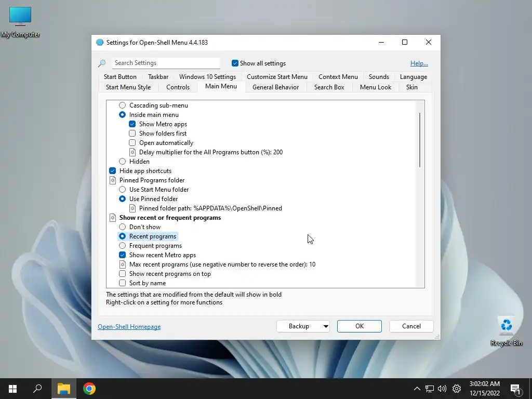Viewport: 532px width, 399px height.
Task: Launch Google Chrome from taskbar
Action: [89, 389]
